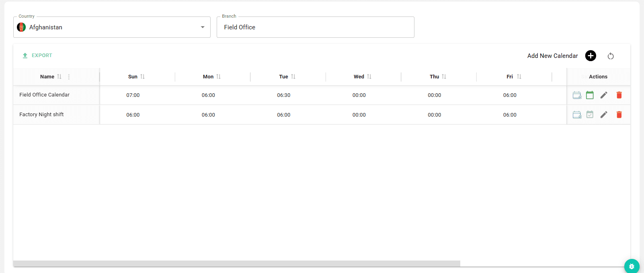Sort by the Fri column

(x=519, y=77)
